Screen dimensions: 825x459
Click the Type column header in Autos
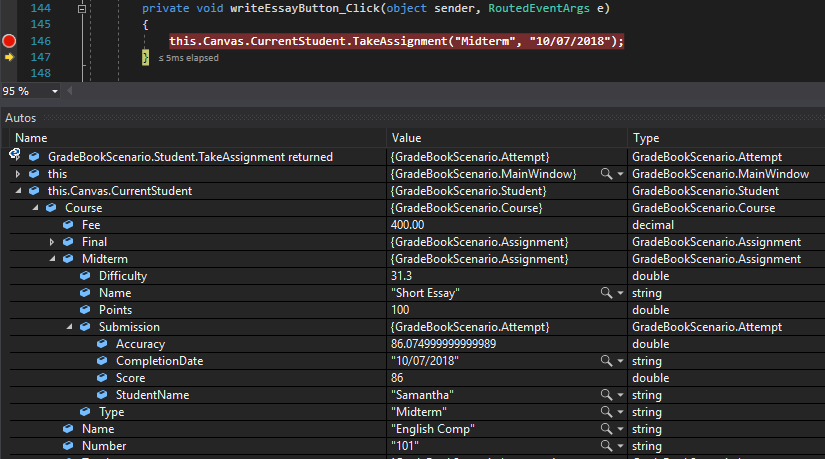point(727,138)
